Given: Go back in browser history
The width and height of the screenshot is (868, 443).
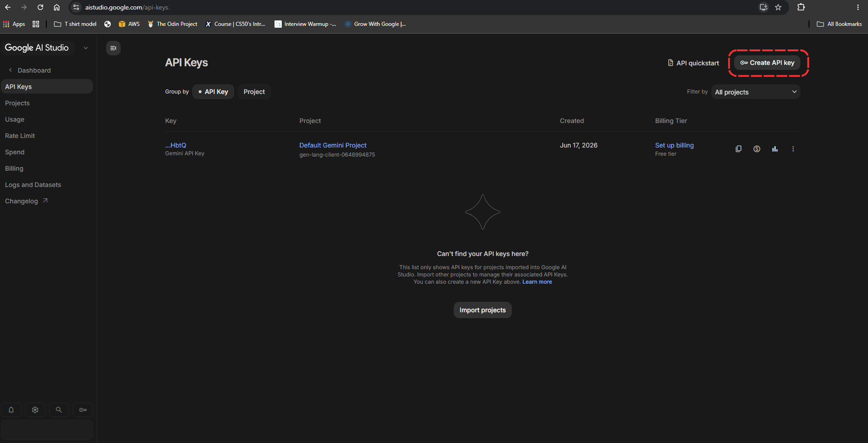Looking at the screenshot, I should (8, 7).
